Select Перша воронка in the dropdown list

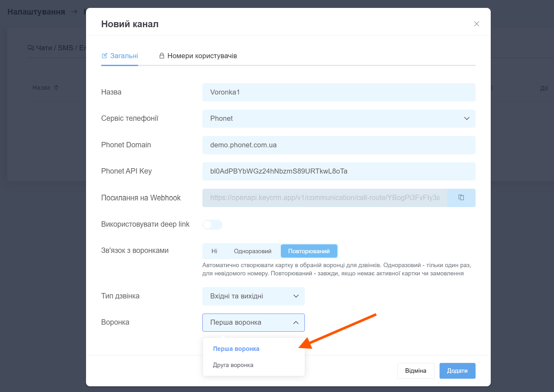pos(236,349)
